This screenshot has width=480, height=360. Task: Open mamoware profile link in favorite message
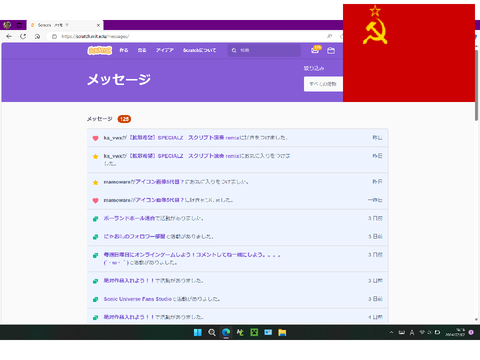[117, 182]
